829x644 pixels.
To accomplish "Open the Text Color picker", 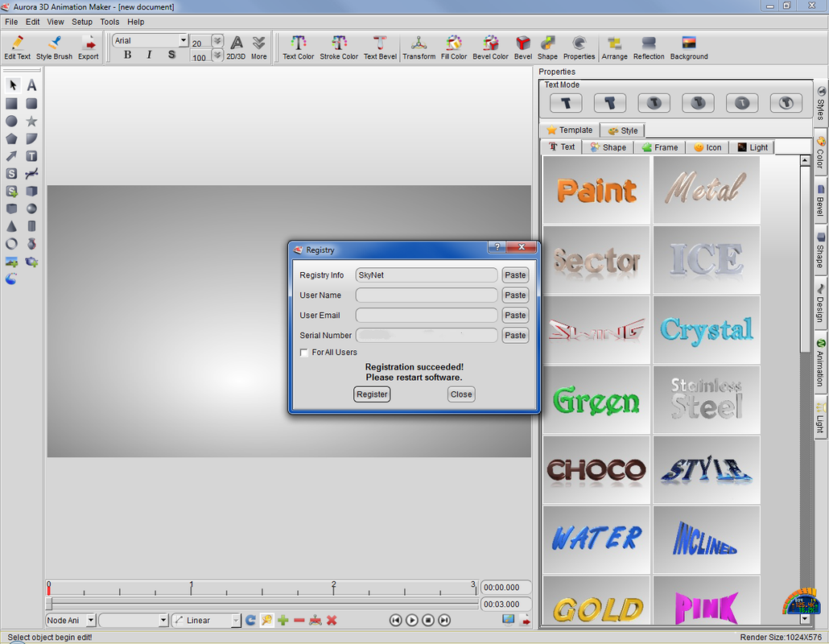I will point(298,47).
